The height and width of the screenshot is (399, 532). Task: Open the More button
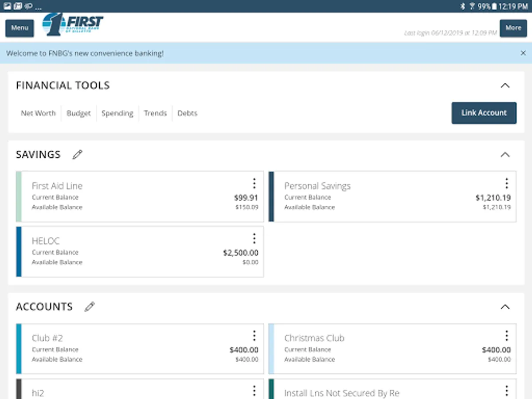tap(513, 28)
